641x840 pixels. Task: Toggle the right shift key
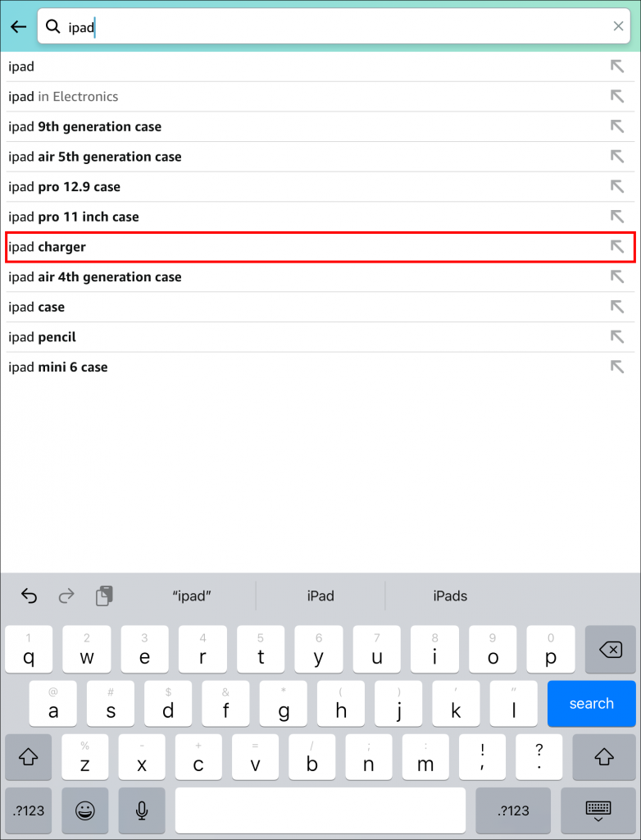tap(603, 757)
